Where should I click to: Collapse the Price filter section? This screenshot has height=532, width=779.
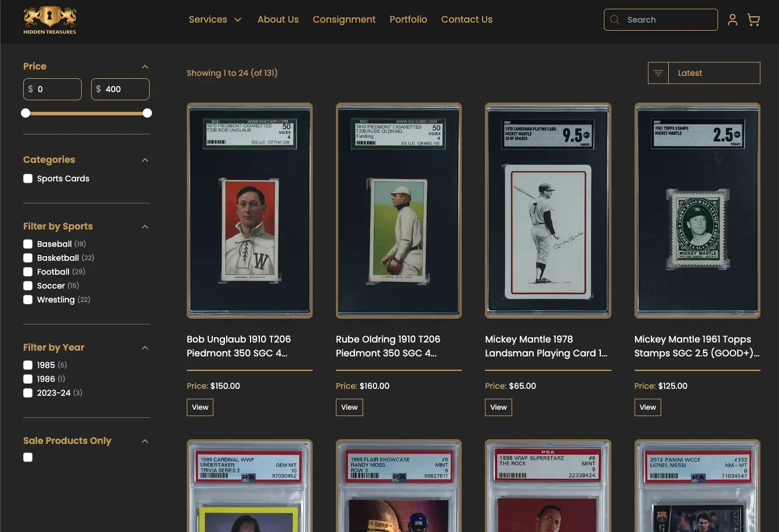click(x=145, y=67)
